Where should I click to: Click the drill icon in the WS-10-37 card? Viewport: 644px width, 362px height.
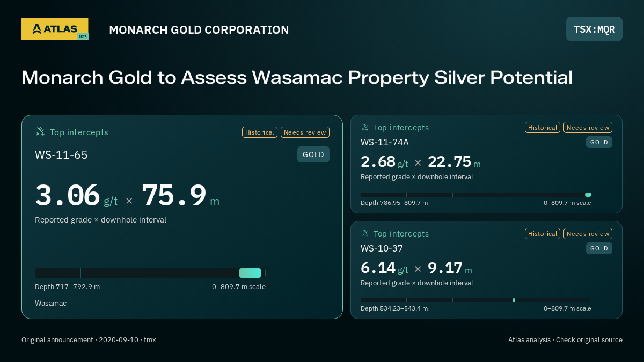tap(365, 233)
